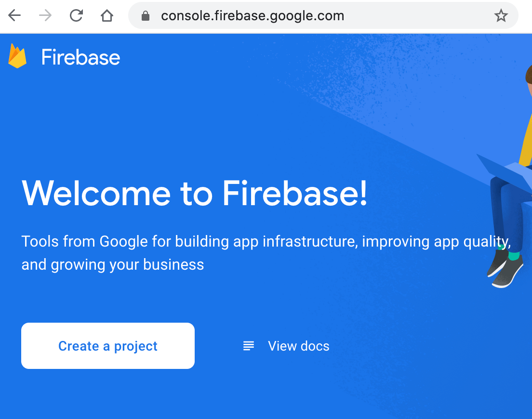This screenshot has width=532, height=419.
Task: Click the Welcome to Firebase! heading
Action: click(x=194, y=193)
